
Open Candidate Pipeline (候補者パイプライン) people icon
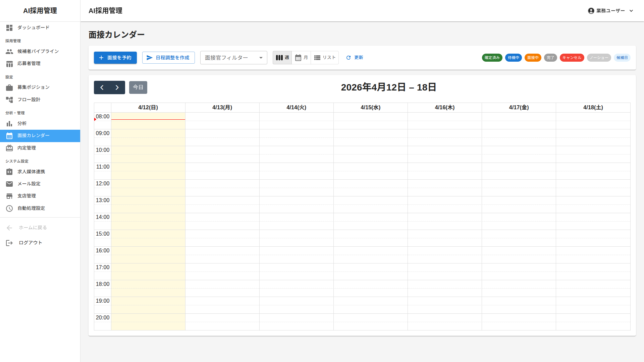9,52
